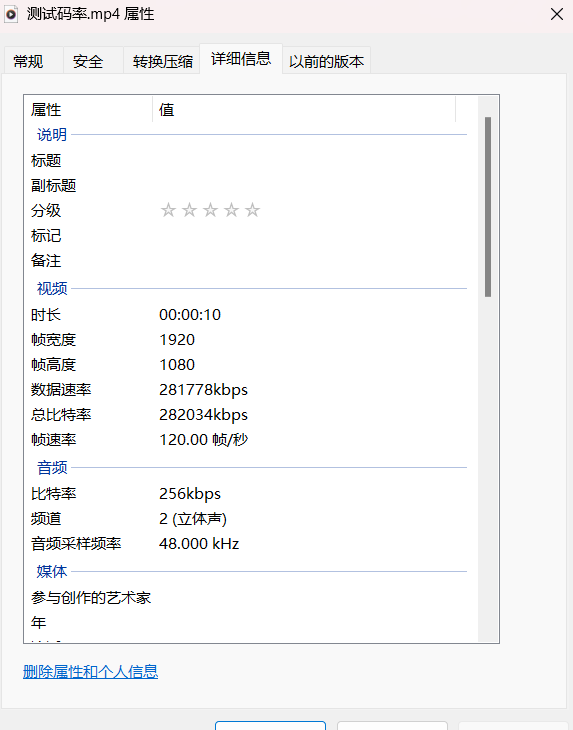This screenshot has height=730, width=573.
Task: Click the 属性 column header
Action: (88, 110)
